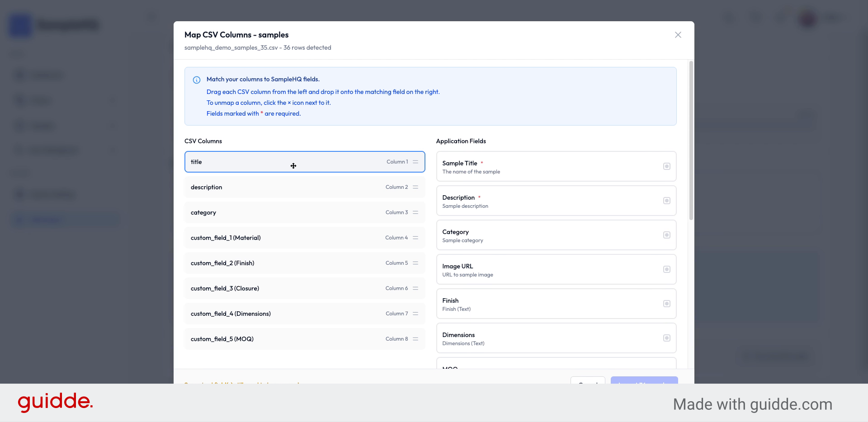The image size is (868, 422).
Task: Click the Category field drop target icon
Action: coord(666,235)
